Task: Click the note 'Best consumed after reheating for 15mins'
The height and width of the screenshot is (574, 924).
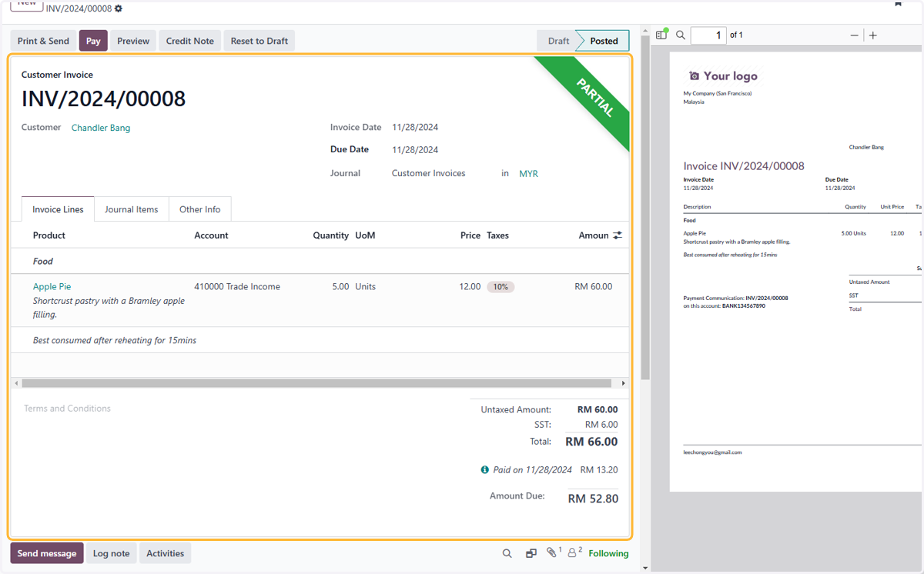Action: 115,340
